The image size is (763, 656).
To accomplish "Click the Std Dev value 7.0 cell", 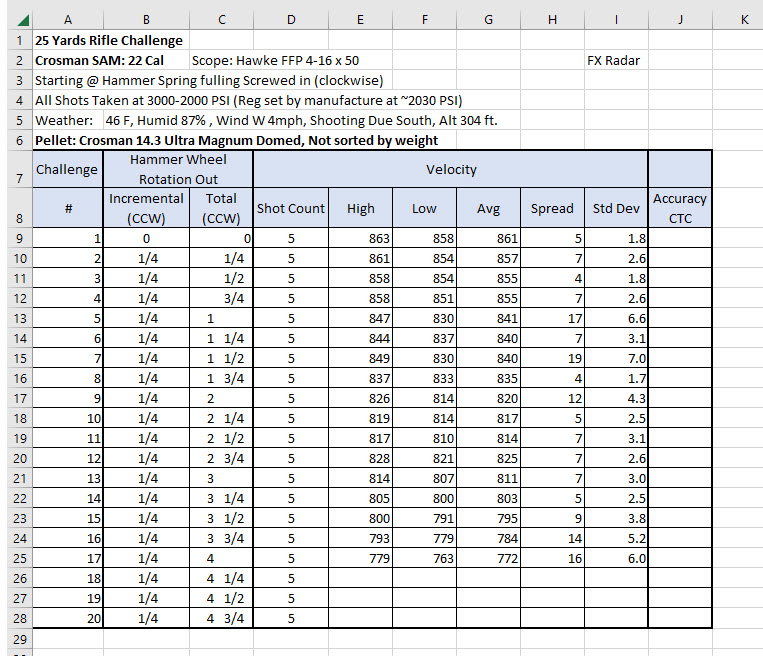I will click(x=616, y=358).
